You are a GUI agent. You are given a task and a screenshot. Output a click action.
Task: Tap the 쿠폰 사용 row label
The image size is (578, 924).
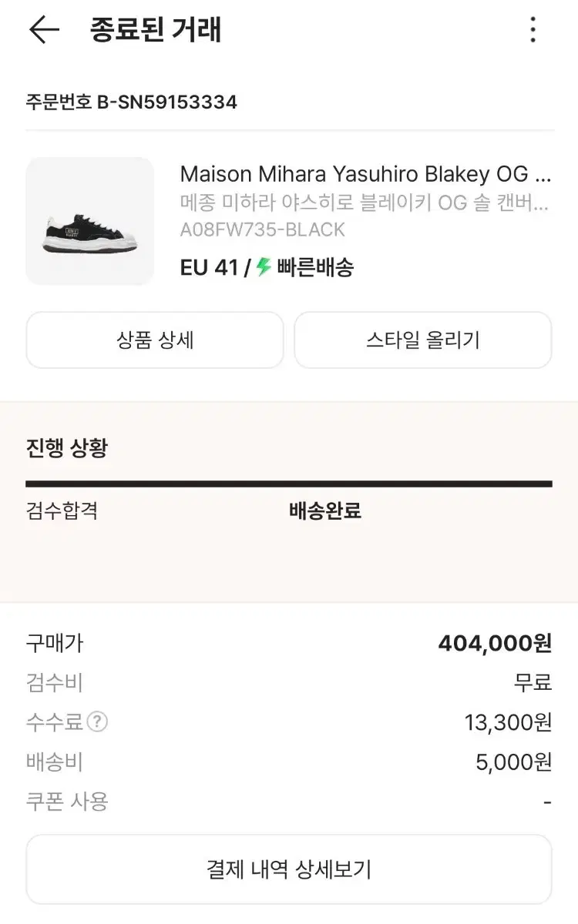tap(67, 802)
